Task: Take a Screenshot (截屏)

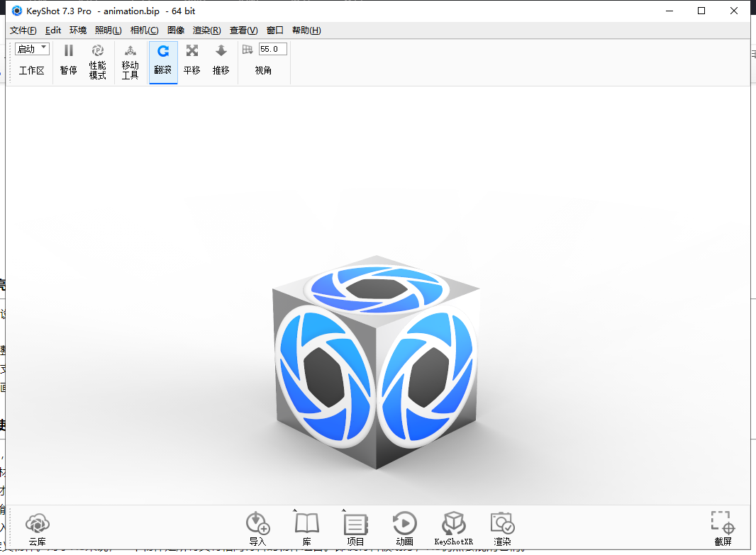Action: [723, 529]
